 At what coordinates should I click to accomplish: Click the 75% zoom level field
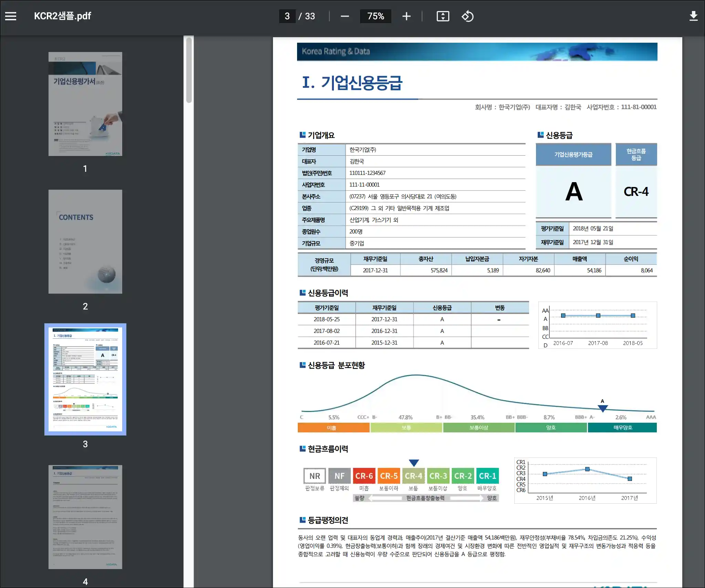[376, 16]
